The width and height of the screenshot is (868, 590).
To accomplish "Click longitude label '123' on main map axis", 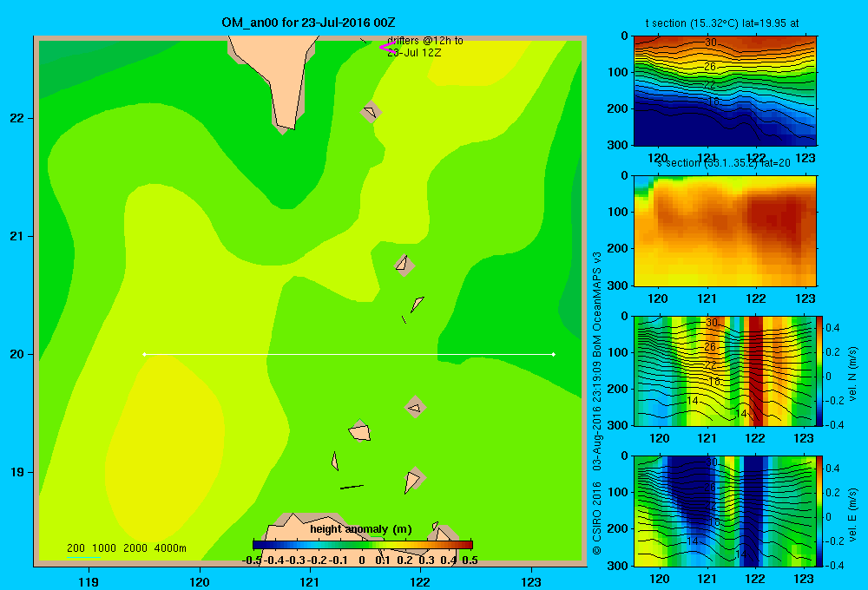I will click(531, 581).
